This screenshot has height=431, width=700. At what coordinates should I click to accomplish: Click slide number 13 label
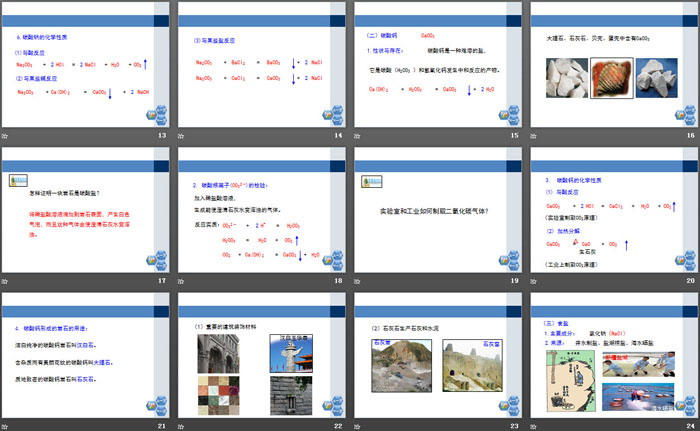point(162,135)
